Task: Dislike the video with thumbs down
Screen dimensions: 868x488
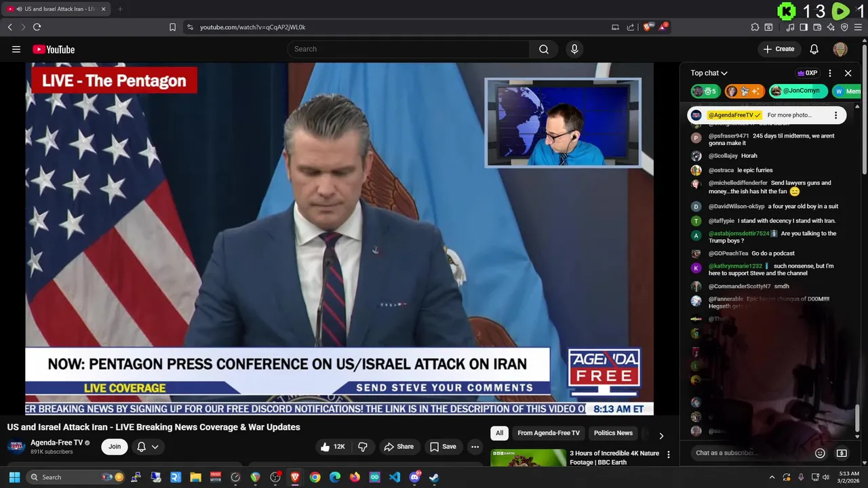Action: click(363, 447)
